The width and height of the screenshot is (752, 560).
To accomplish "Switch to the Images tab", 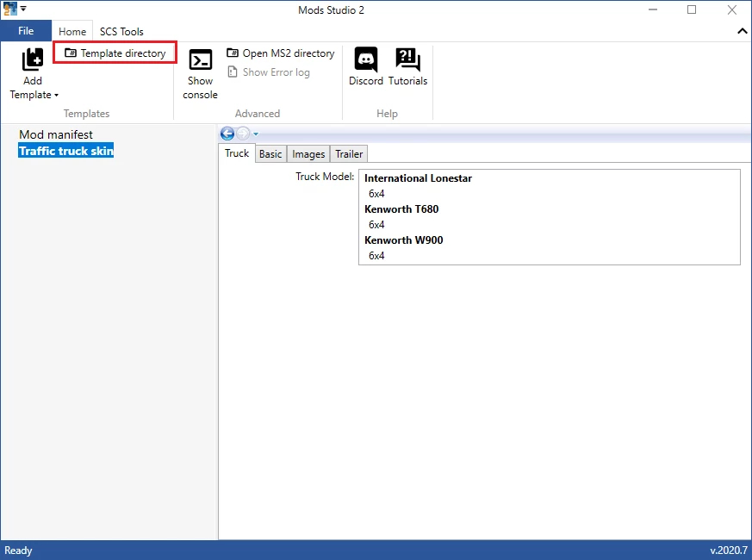I will pos(308,153).
